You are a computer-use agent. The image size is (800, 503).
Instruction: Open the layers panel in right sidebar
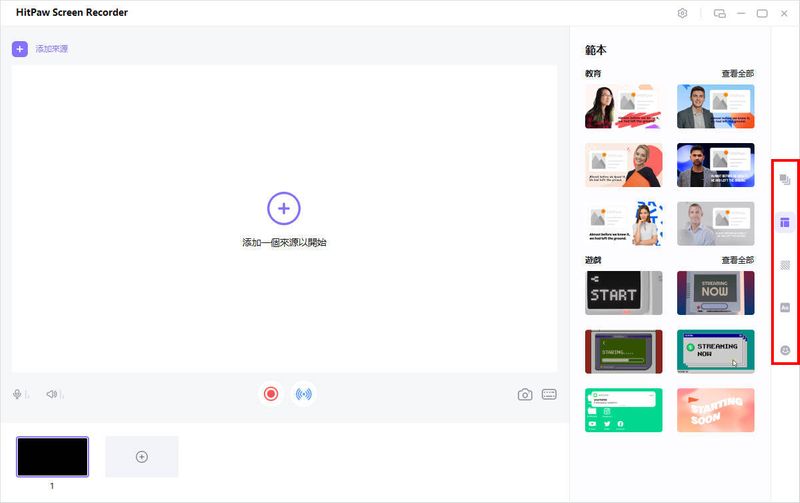(x=785, y=180)
